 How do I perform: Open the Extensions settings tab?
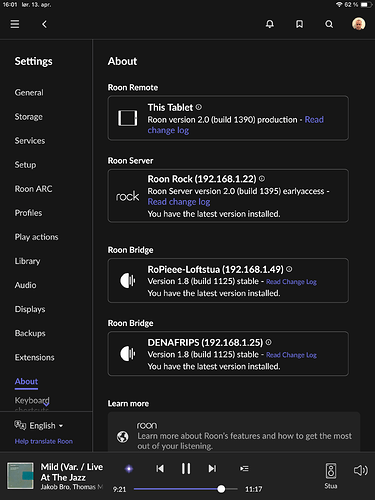(x=34, y=357)
